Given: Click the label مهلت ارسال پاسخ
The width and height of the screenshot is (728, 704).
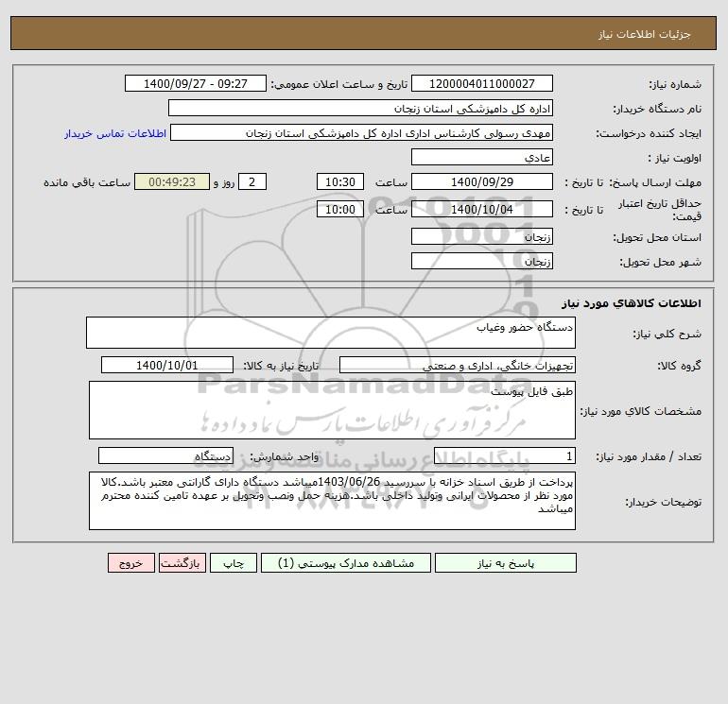Looking at the screenshot, I should pos(655,182).
